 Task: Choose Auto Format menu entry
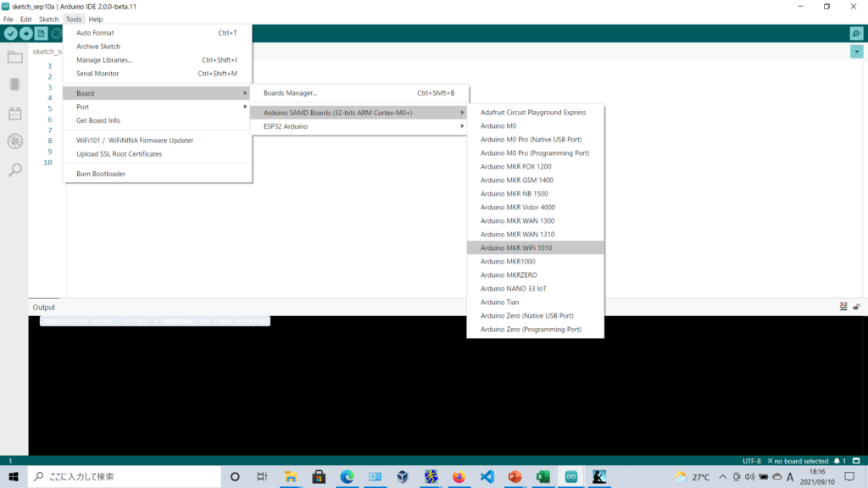(x=157, y=33)
